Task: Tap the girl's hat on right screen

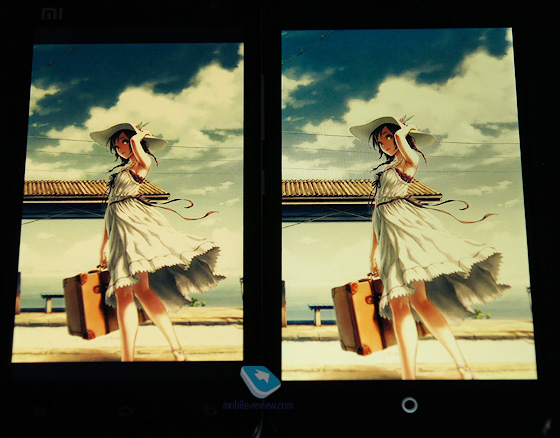Action: click(392, 131)
